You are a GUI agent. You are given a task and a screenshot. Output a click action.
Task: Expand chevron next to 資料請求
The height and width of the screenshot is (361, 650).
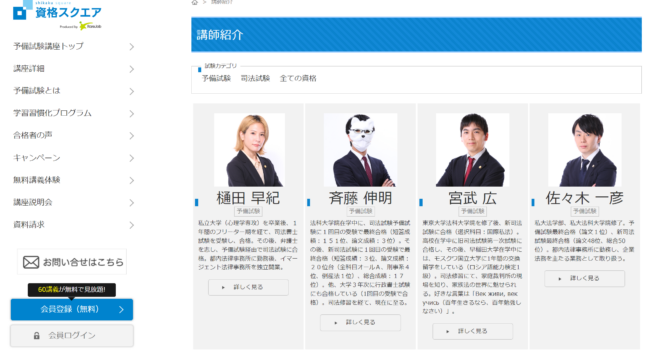point(131,225)
